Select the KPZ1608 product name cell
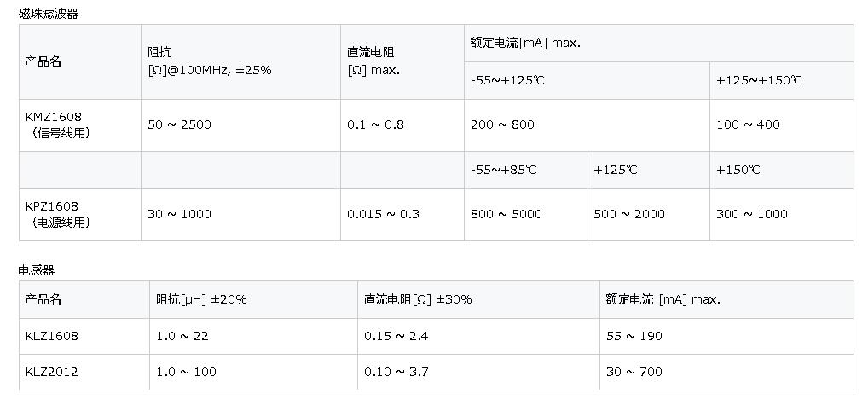The height and width of the screenshot is (399, 868). click(80, 215)
